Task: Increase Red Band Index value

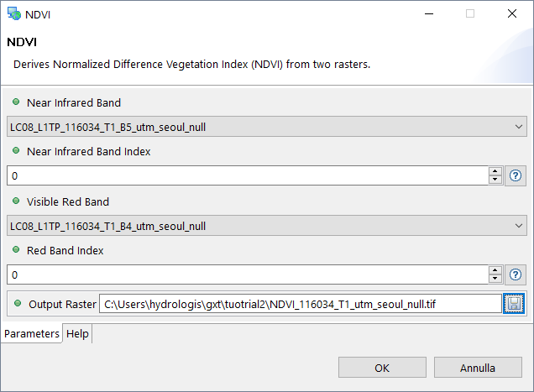Action: tap(495, 270)
